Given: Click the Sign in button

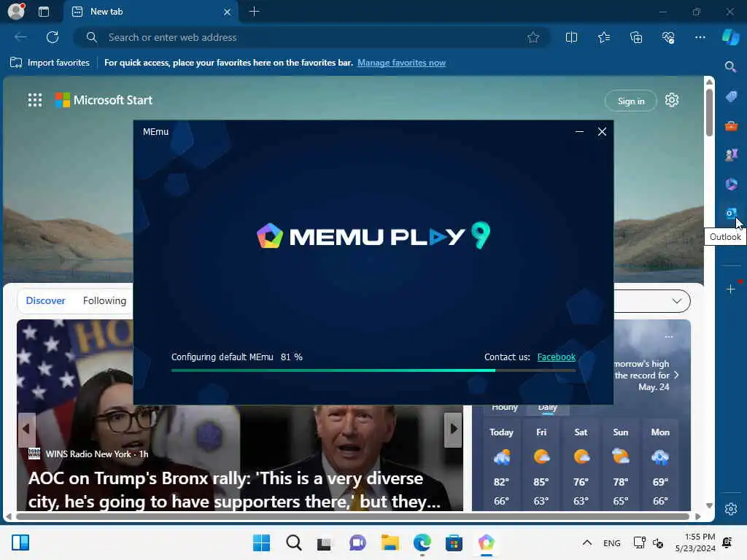Looking at the screenshot, I should point(631,101).
